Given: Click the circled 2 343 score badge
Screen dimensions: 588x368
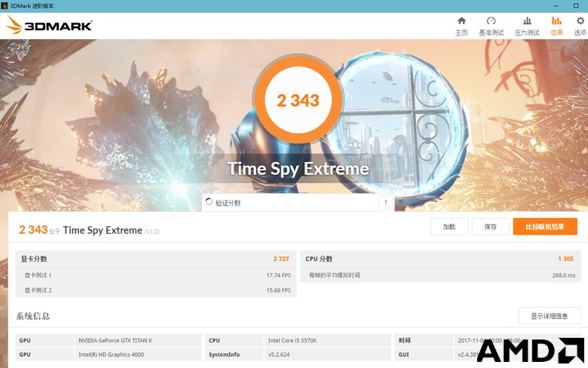Looking at the screenshot, I should pyautogui.click(x=298, y=100).
